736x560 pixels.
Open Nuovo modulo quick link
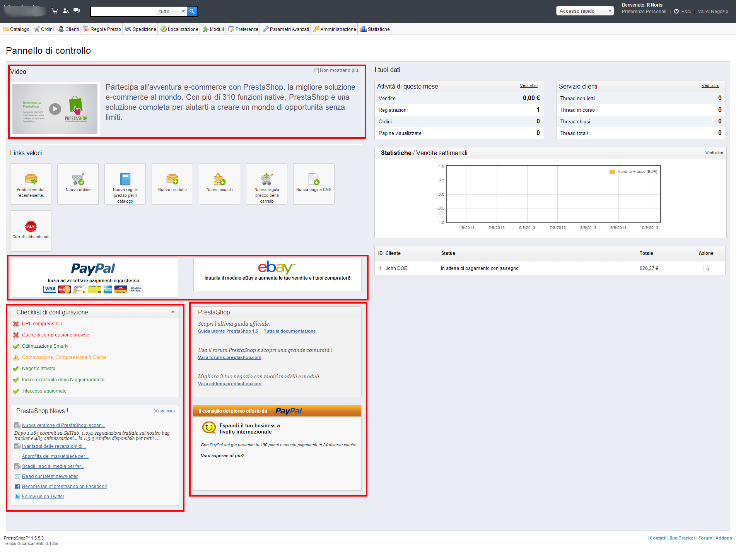[x=220, y=184]
